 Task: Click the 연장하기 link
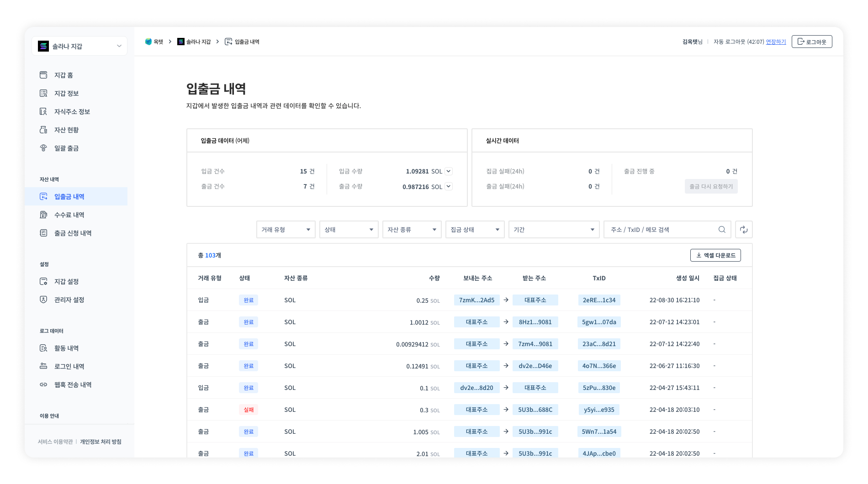(x=776, y=42)
